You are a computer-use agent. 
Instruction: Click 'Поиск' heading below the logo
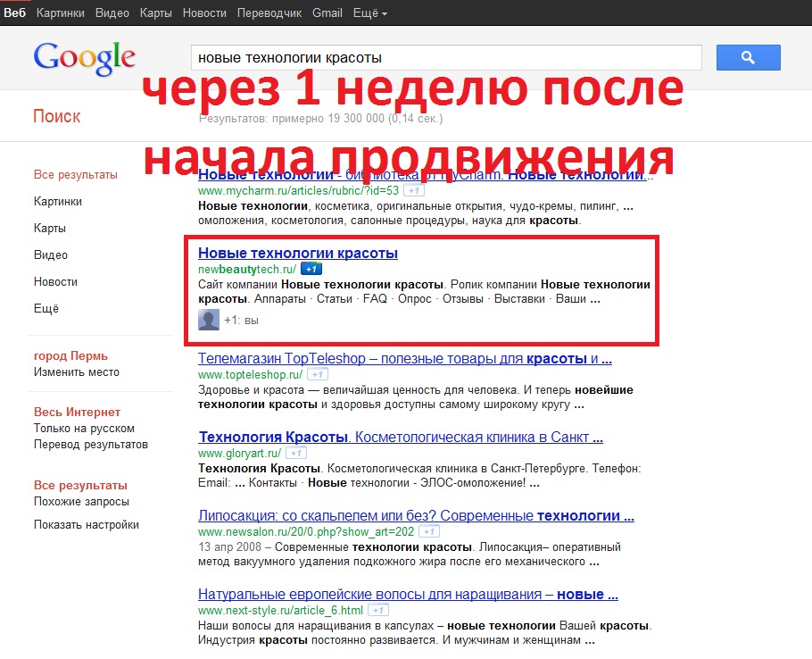(57, 116)
